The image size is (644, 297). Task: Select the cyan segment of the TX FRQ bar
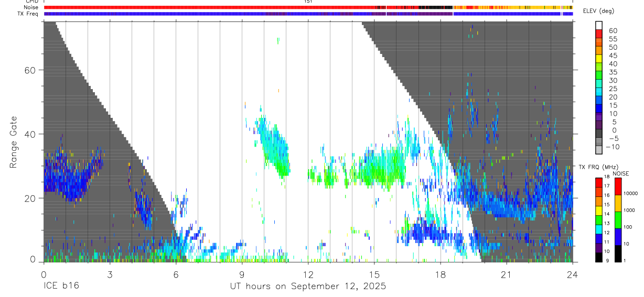click(x=599, y=229)
